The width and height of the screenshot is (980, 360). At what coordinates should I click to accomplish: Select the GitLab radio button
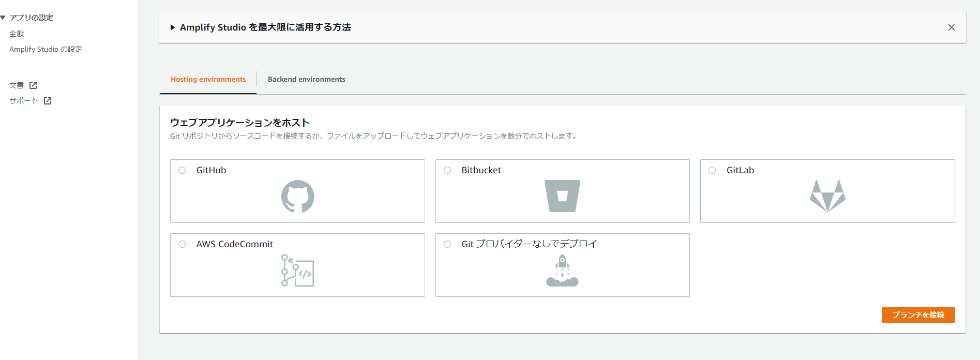tap(712, 170)
